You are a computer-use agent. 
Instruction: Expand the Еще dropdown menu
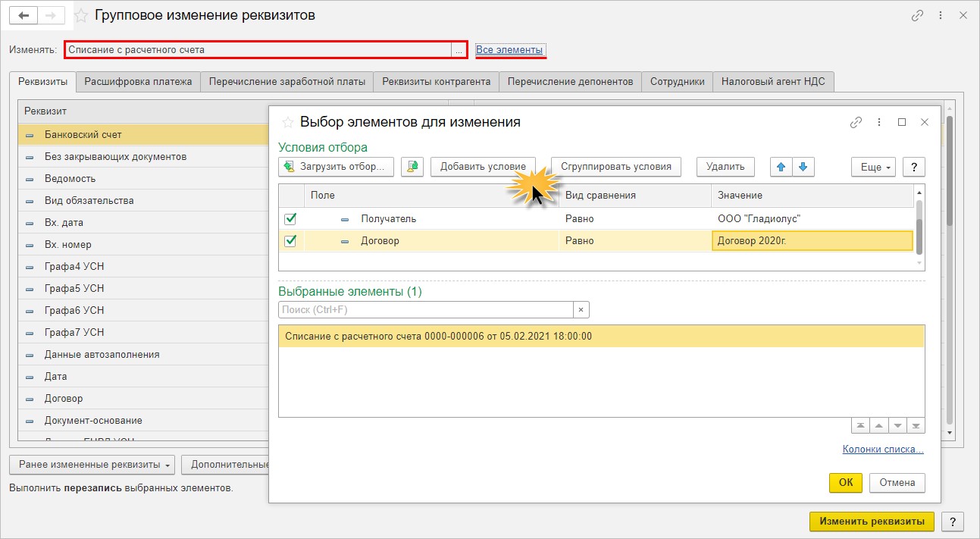873,167
